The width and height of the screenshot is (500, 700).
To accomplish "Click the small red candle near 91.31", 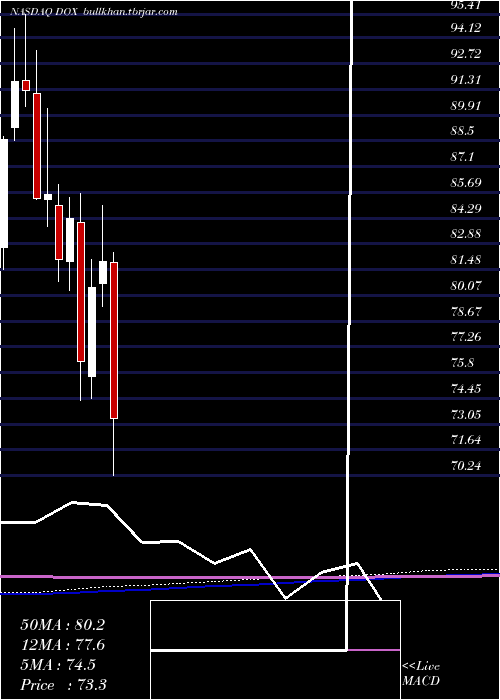I will [x=26, y=85].
